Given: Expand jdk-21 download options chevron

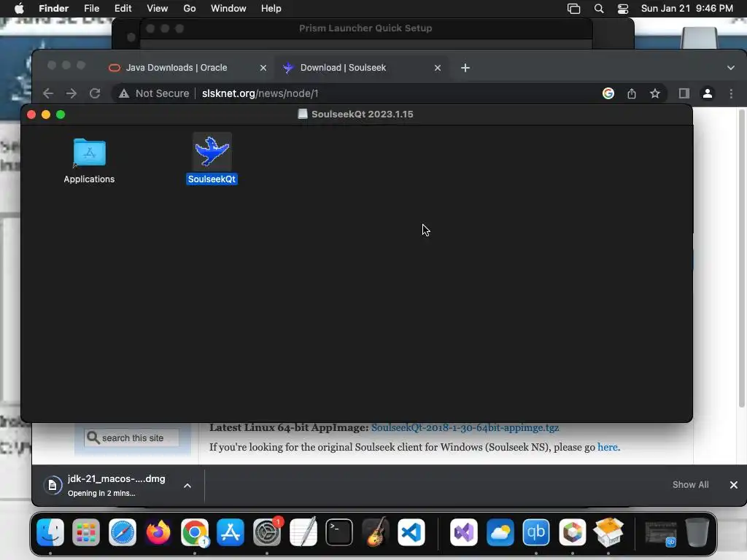Looking at the screenshot, I should coord(187,486).
